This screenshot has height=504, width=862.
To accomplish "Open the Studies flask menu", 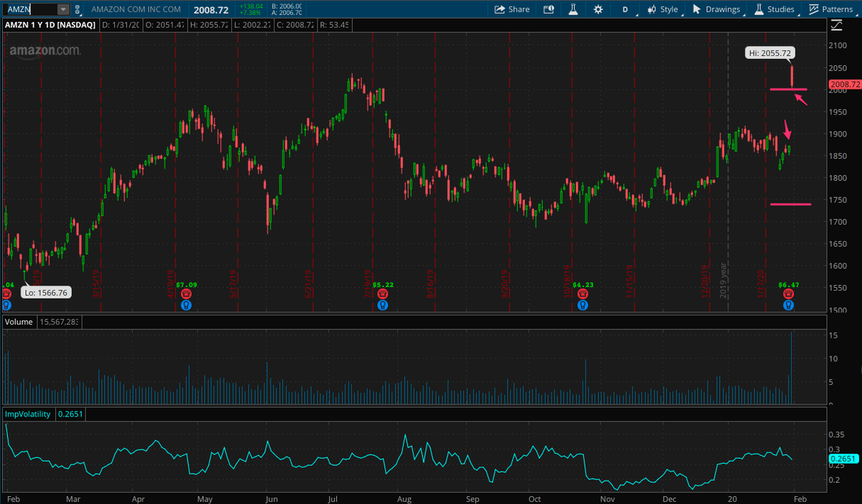I will tap(774, 9).
